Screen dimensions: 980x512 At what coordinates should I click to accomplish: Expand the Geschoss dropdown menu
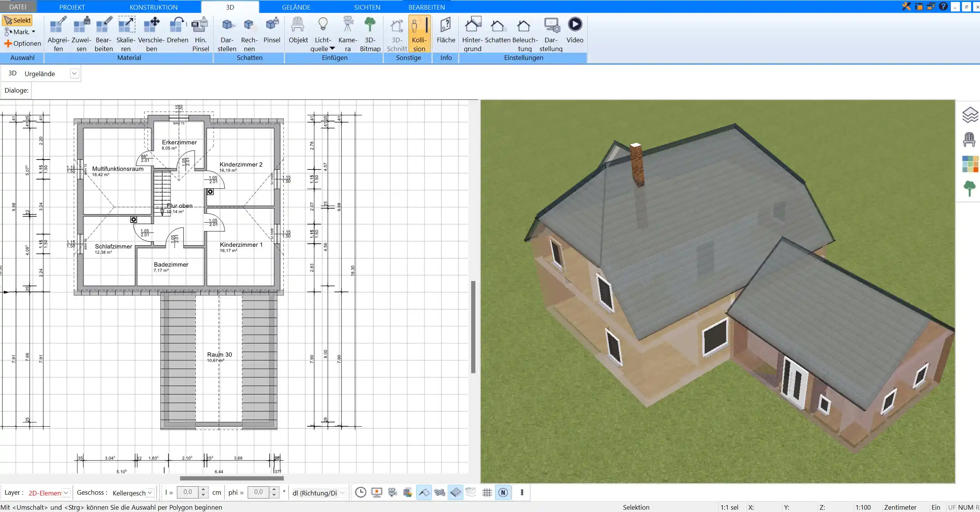point(148,492)
